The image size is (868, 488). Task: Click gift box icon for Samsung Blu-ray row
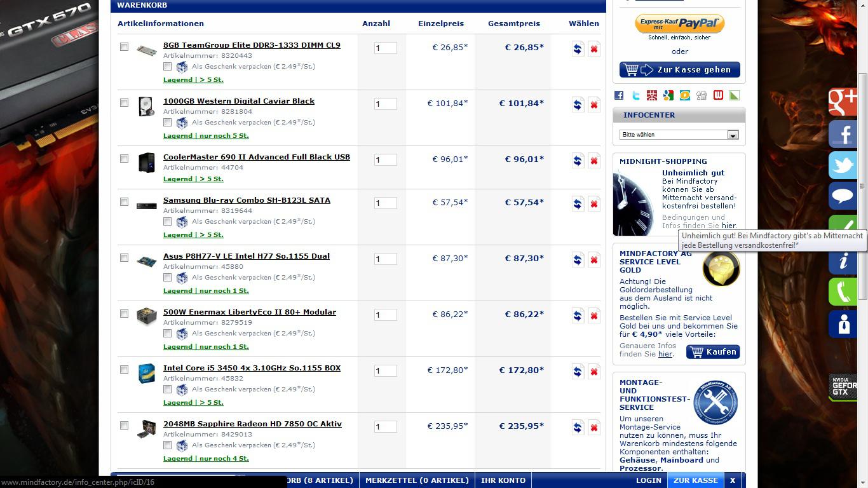coord(182,222)
